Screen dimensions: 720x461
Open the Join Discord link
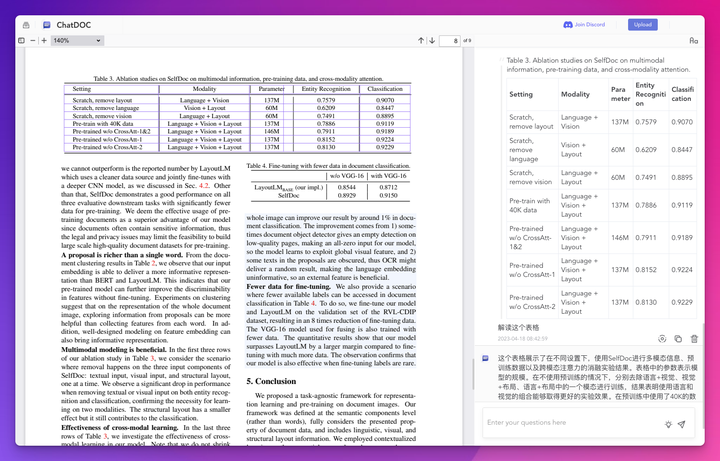click(x=590, y=25)
